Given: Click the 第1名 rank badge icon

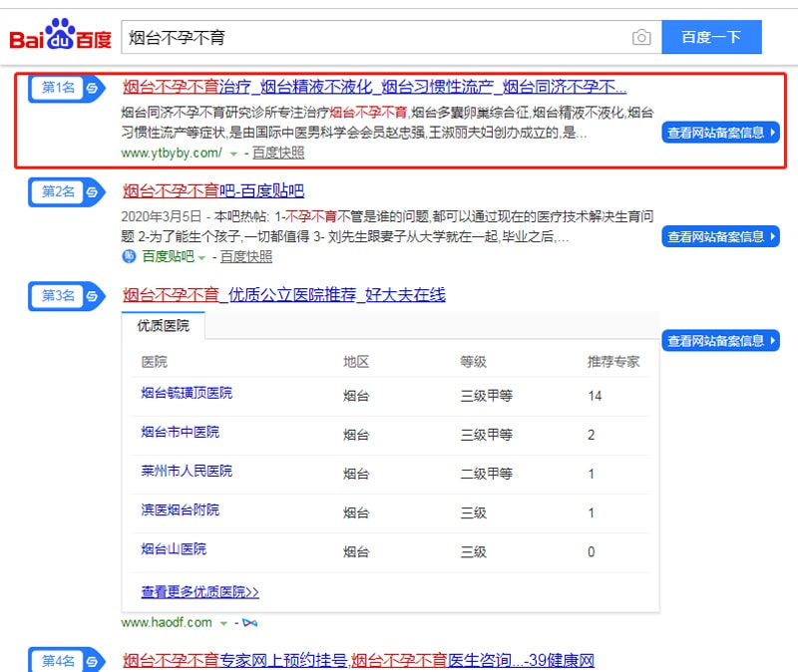Looking at the screenshot, I should click(x=67, y=88).
